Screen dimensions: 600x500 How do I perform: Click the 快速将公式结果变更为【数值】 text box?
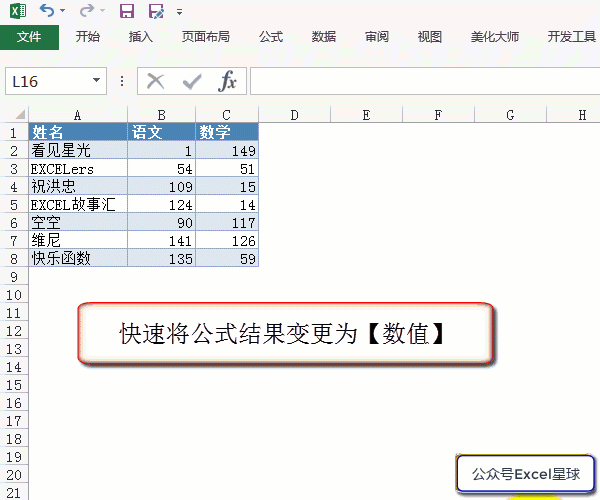pyautogui.click(x=285, y=334)
